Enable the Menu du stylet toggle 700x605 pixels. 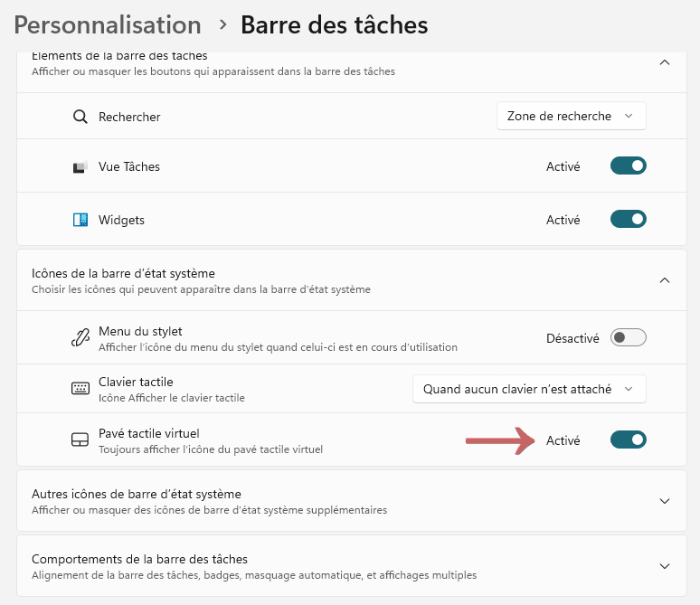pos(629,338)
